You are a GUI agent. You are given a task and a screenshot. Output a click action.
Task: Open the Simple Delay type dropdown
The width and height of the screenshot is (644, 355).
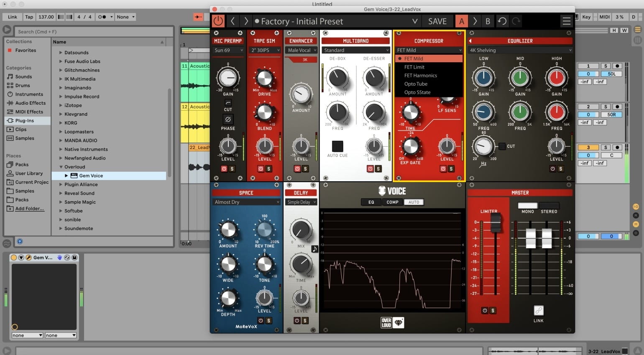[x=301, y=202]
